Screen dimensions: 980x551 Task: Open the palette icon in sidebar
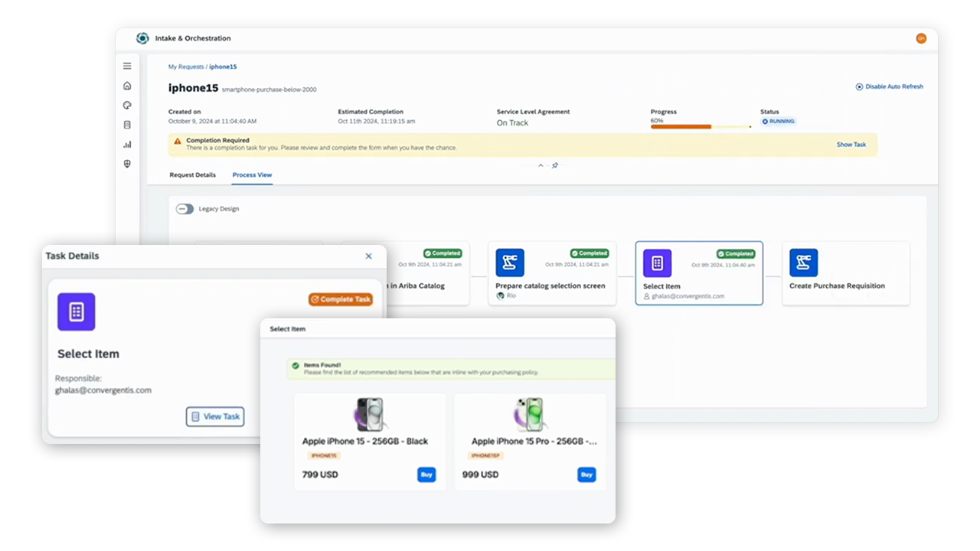pyautogui.click(x=127, y=105)
